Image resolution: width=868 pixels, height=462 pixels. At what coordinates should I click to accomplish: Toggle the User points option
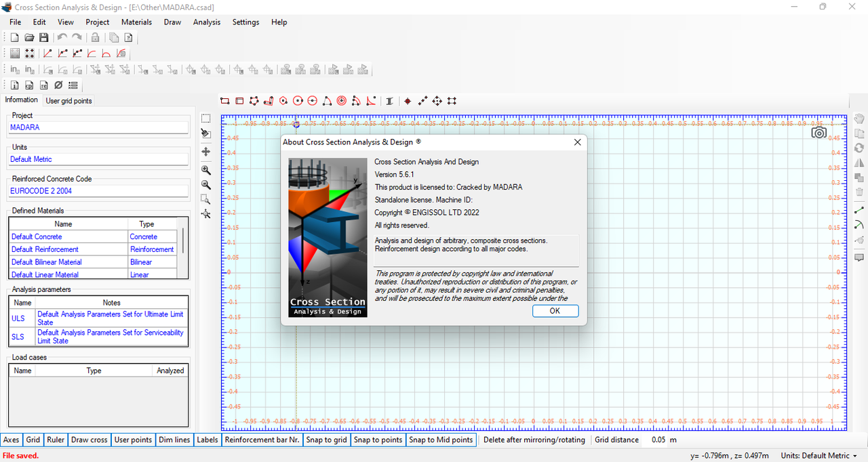(x=133, y=440)
